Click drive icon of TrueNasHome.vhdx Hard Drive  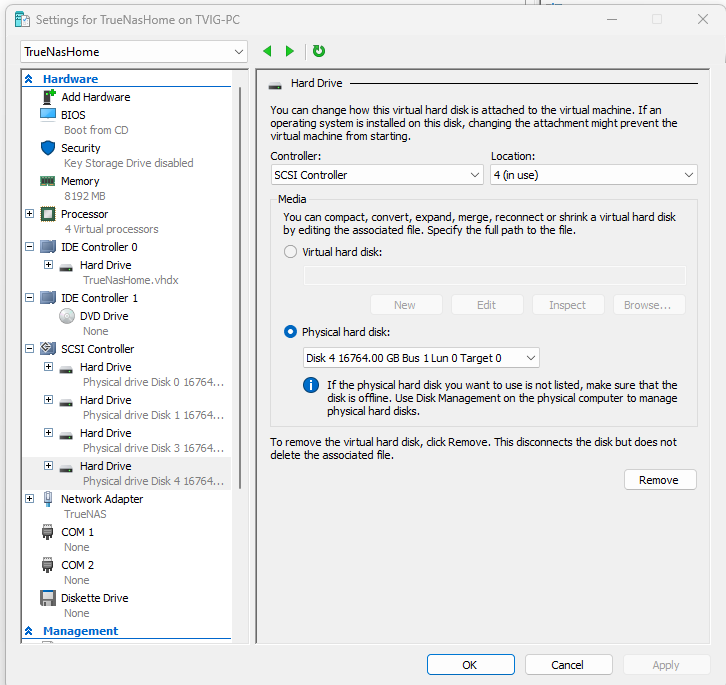click(66, 268)
